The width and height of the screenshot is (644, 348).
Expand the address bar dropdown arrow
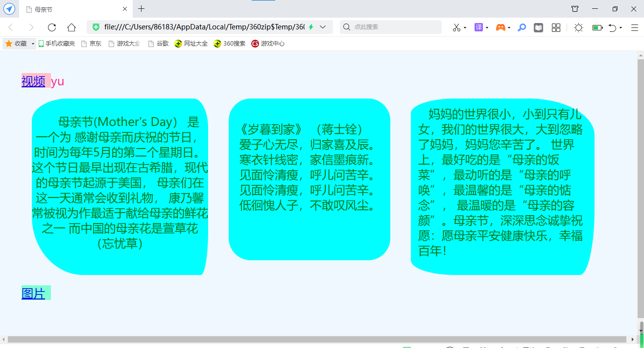323,27
